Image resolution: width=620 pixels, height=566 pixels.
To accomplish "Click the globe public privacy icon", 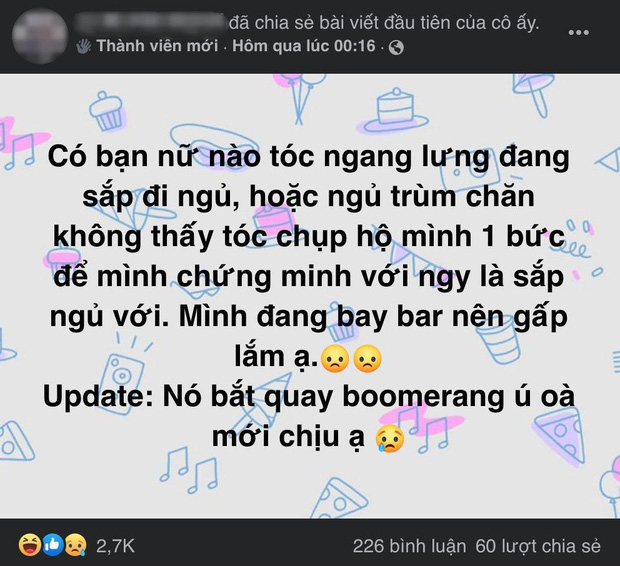I will pyautogui.click(x=396, y=47).
